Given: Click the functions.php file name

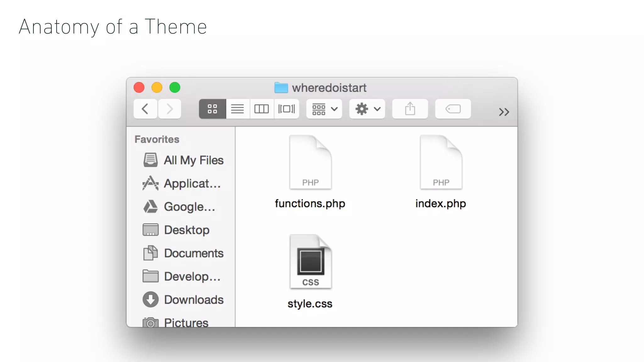Looking at the screenshot, I should pyautogui.click(x=310, y=204).
